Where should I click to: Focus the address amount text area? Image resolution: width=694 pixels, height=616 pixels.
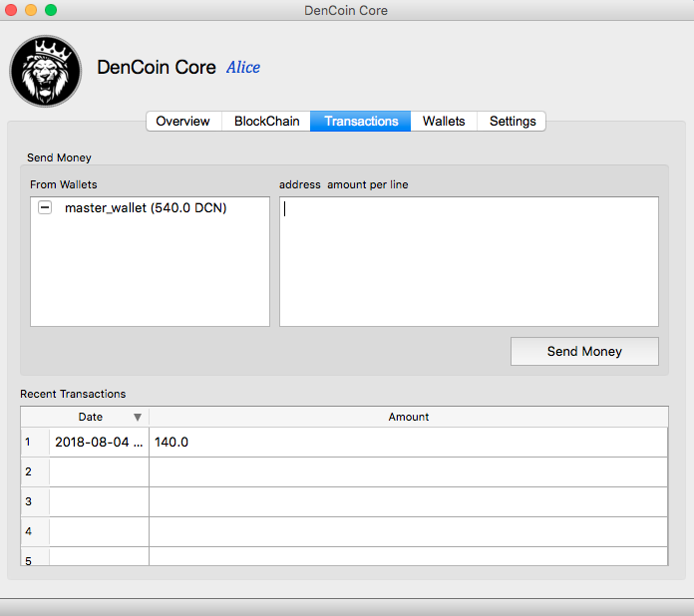(x=469, y=261)
